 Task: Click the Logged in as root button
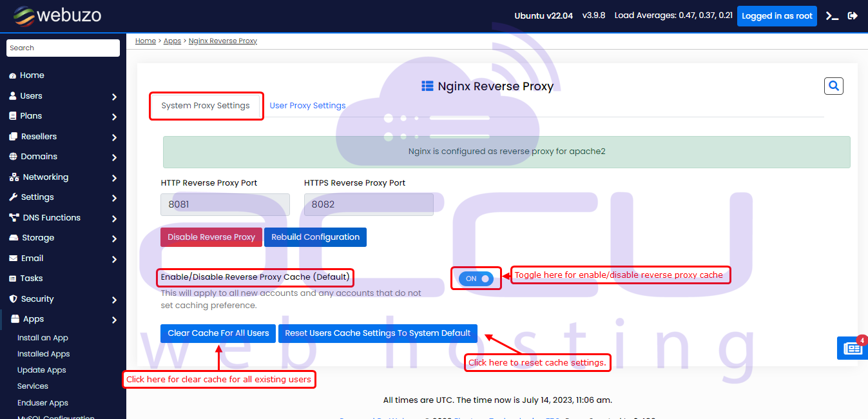click(777, 16)
